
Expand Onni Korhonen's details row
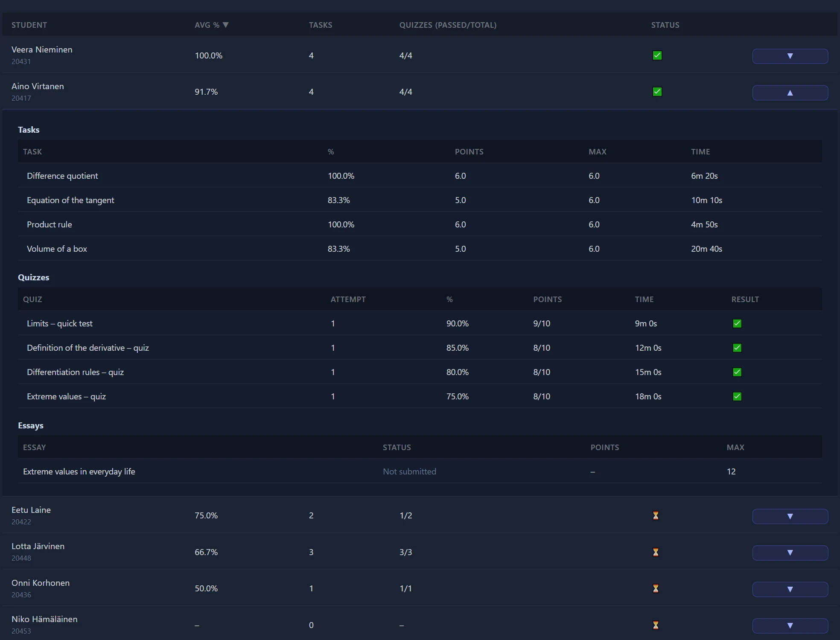pyautogui.click(x=790, y=589)
